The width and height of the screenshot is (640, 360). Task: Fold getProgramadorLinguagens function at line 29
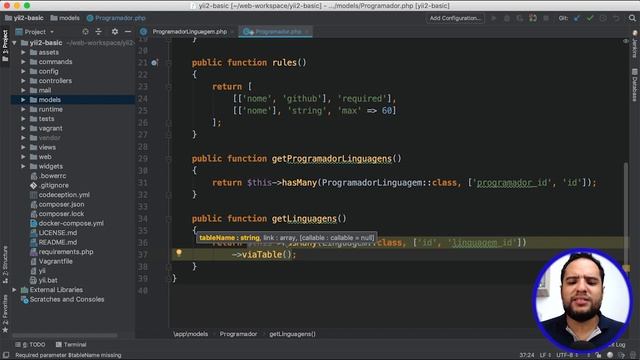pyautogui.click(x=169, y=158)
